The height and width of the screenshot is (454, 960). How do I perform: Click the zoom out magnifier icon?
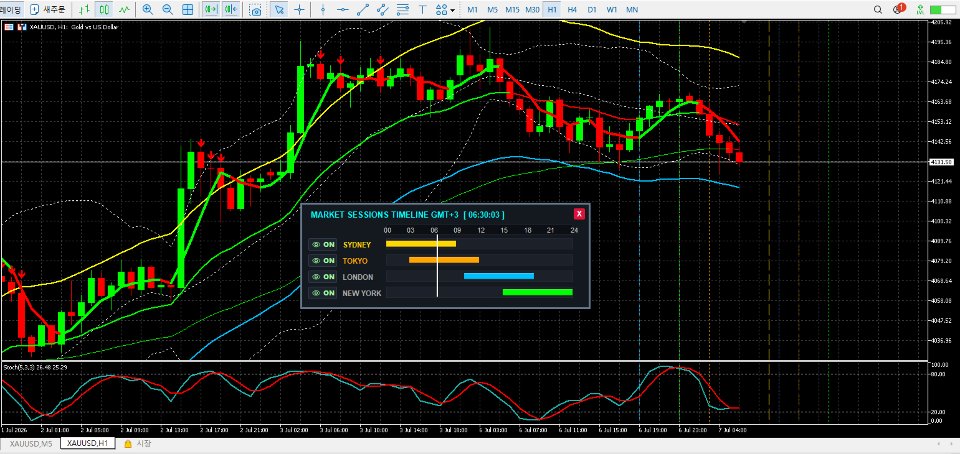[x=167, y=10]
